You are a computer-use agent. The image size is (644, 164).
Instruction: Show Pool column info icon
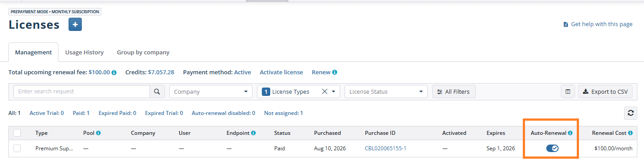(98, 133)
